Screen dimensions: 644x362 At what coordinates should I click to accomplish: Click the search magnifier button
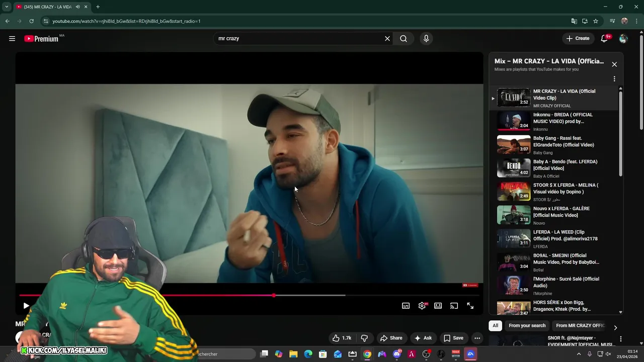404,39
